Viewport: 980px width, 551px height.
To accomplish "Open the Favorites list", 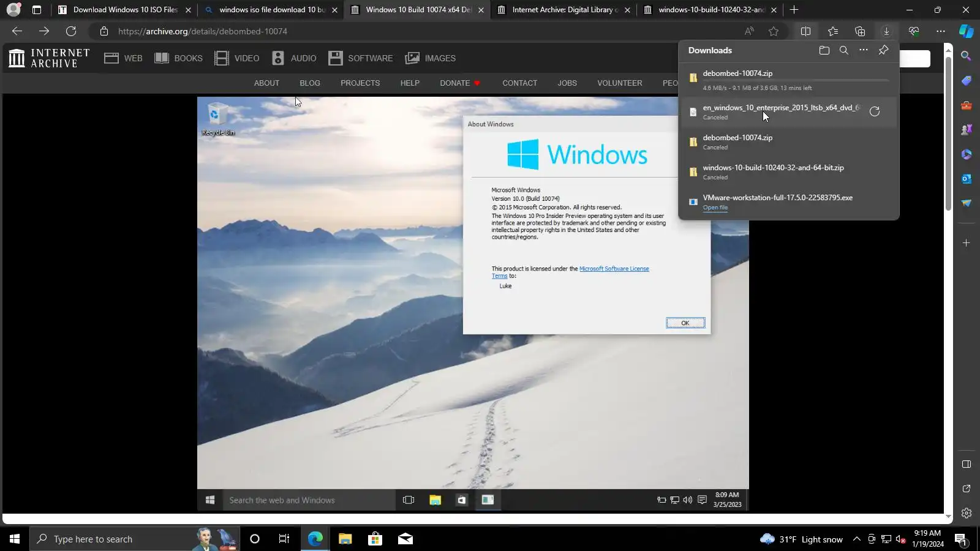I will (833, 31).
